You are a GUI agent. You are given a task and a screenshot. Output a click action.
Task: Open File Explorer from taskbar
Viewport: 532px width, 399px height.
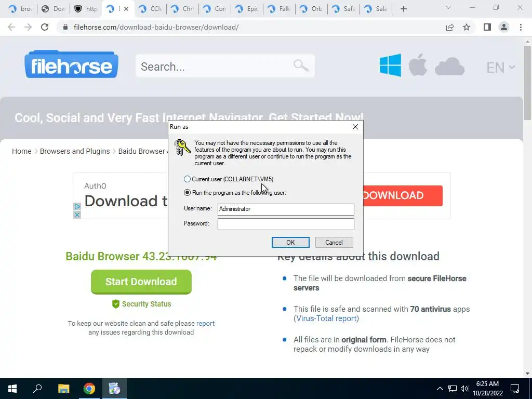pos(63,389)
